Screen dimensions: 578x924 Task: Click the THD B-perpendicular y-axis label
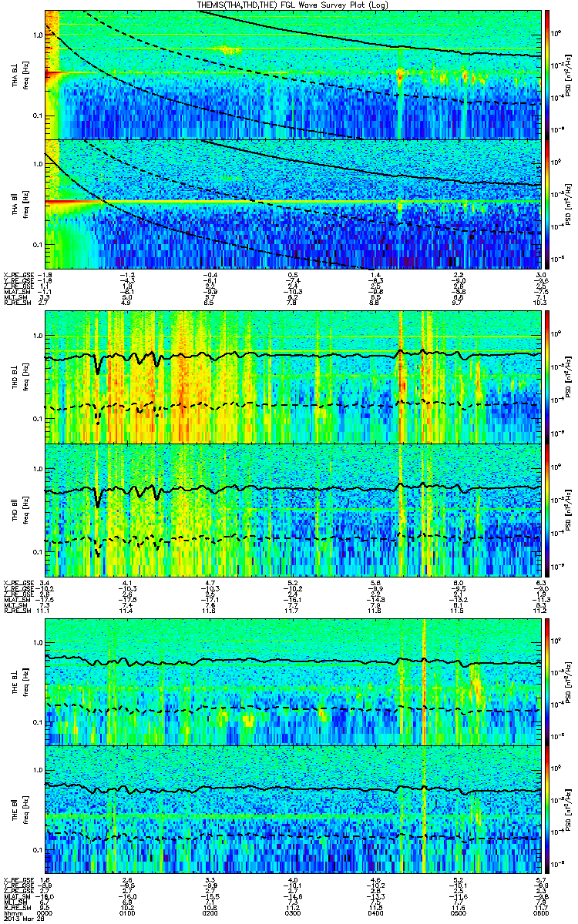pyautogui.click(x=19, y=377)
